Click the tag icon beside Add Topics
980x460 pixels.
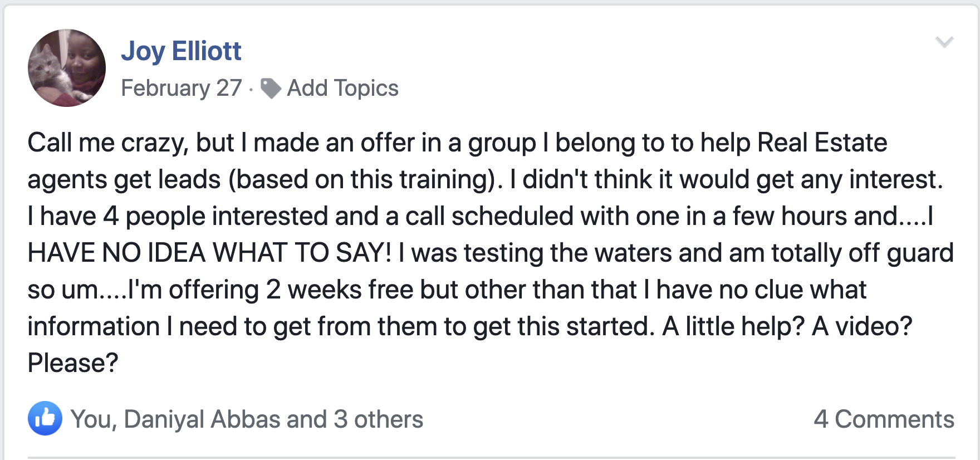pyautogui.click(x=271, y=88)
